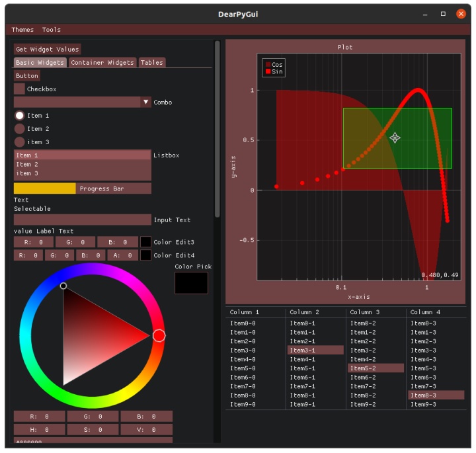Open the Color Edit3 black swatch
The width and height of the screenshot is (476, 453).
pos(145,242)
